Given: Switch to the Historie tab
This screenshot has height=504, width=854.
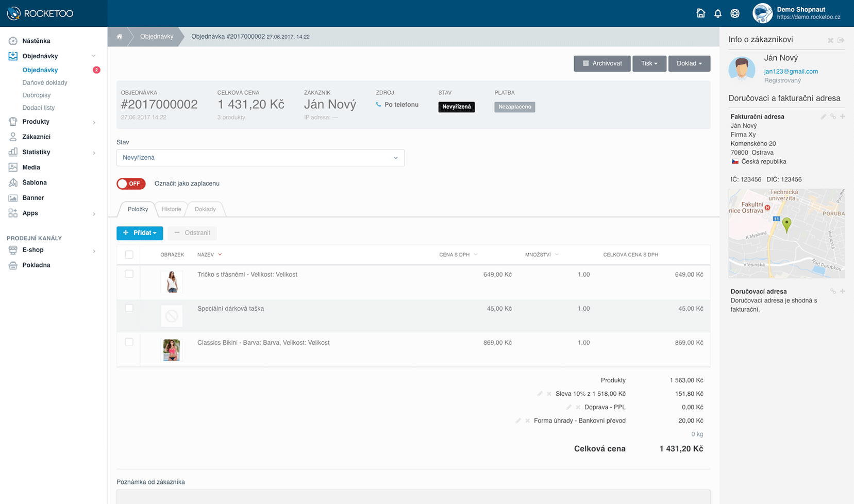Looking at the screenshot, I should (171, 209).
